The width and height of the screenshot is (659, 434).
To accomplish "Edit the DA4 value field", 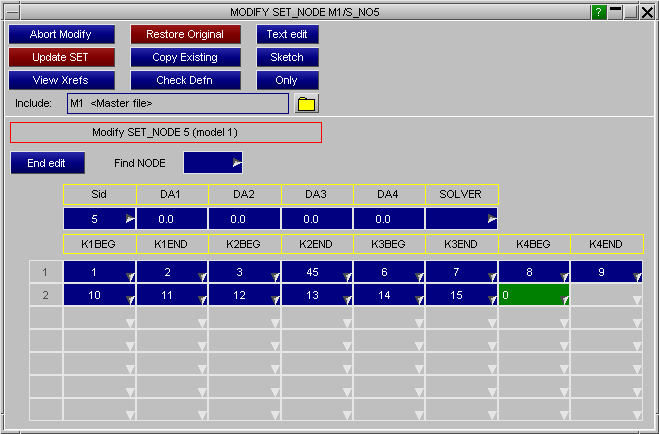I will [389, 218].
